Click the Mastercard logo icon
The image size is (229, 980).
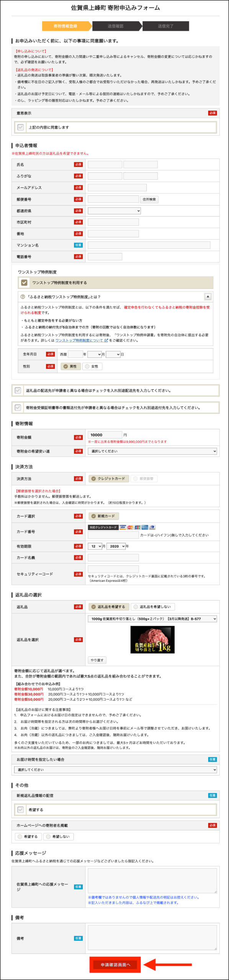(x=130, y=527)
